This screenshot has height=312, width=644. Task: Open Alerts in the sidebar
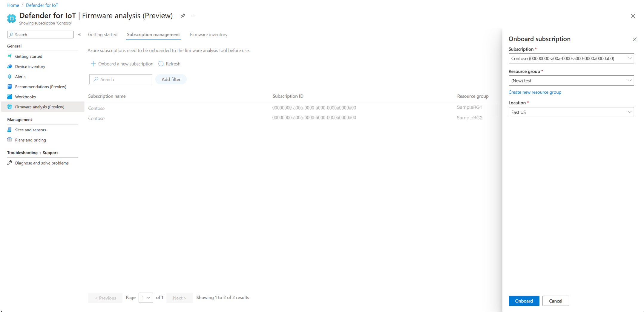coord(20,77)
